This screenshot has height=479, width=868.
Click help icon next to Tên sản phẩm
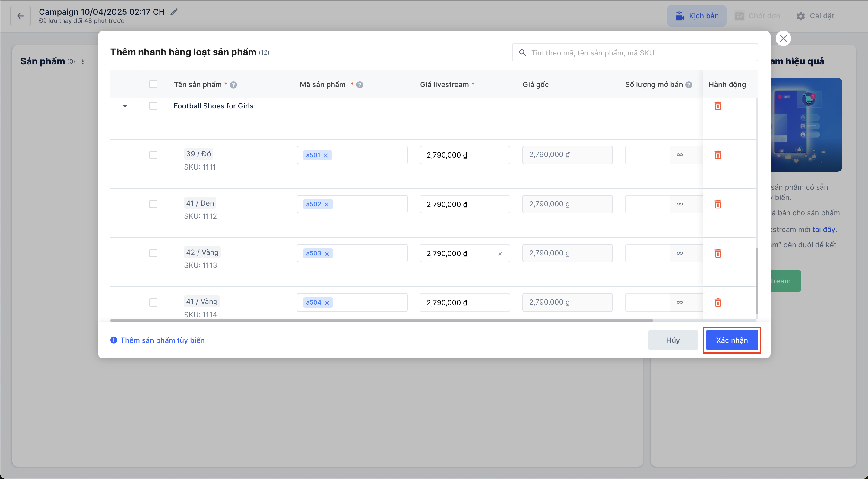click(x=233, y=85)
